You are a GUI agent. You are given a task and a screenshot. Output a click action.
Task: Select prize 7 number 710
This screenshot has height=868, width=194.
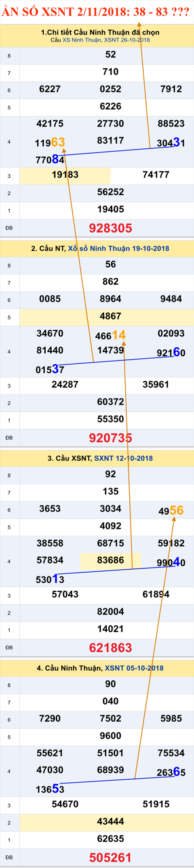tap(110, 72)
